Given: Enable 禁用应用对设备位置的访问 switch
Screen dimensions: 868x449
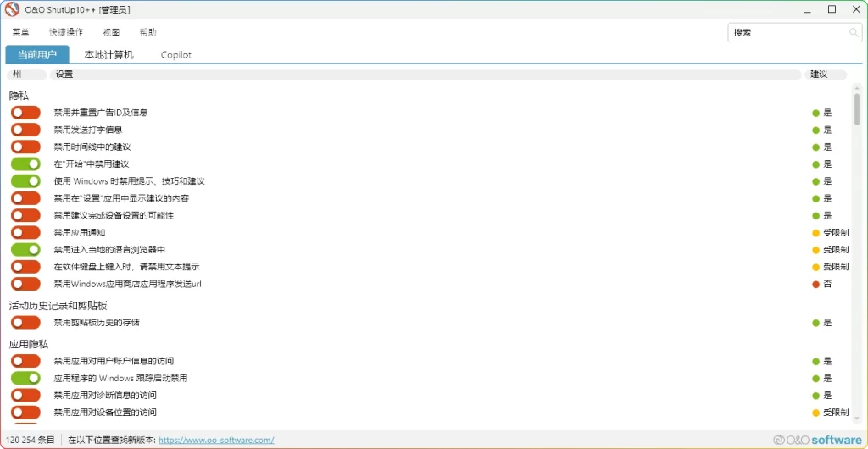Looking at the screenshot, I should 25,413.
